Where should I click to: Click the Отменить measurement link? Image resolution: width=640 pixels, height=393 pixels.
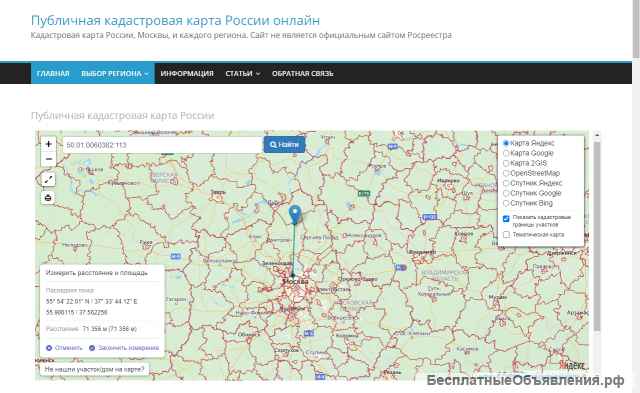click(x=69, y=348)
